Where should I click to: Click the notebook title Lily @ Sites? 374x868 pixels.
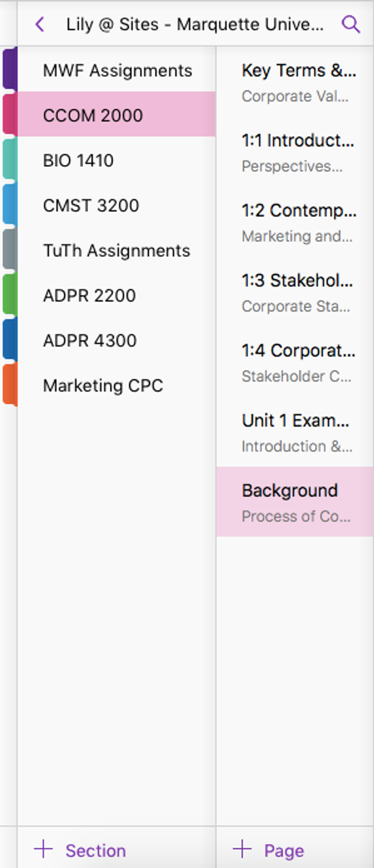(195, 24)
